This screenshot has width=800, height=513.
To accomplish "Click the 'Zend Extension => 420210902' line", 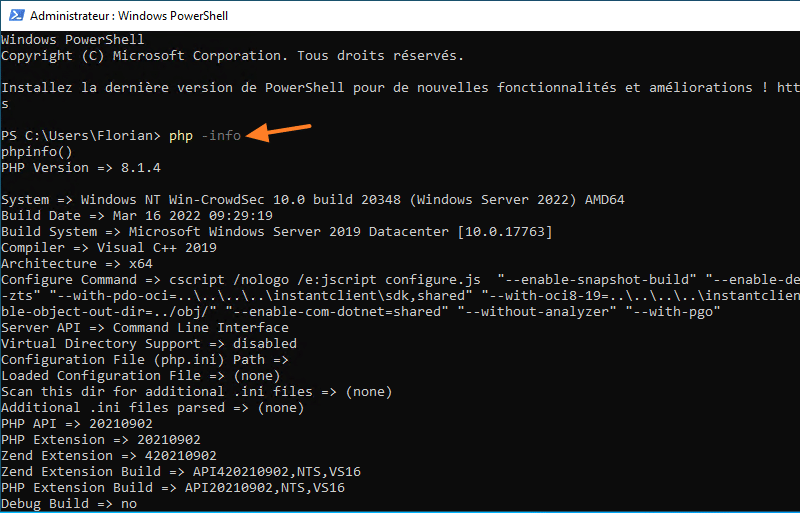I will point(109,456).
